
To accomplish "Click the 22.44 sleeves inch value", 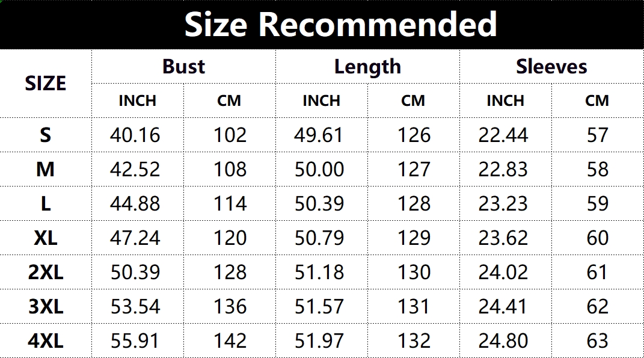I will pos(503,135).
